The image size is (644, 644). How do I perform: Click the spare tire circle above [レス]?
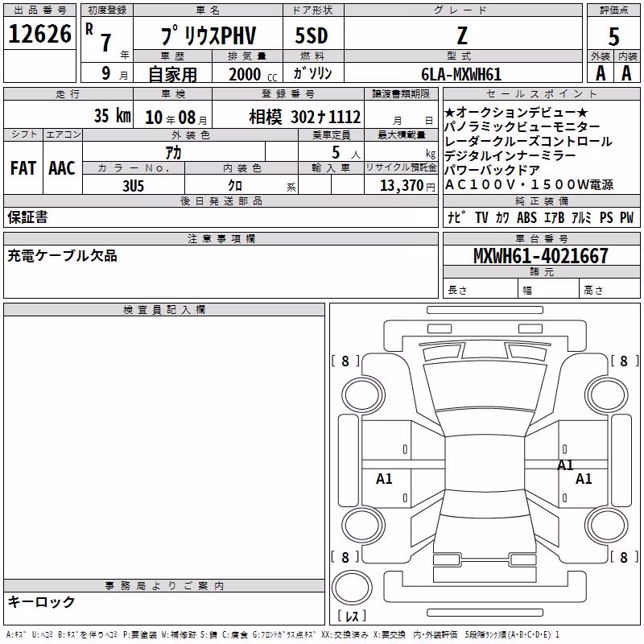click(x=352, y=588)
